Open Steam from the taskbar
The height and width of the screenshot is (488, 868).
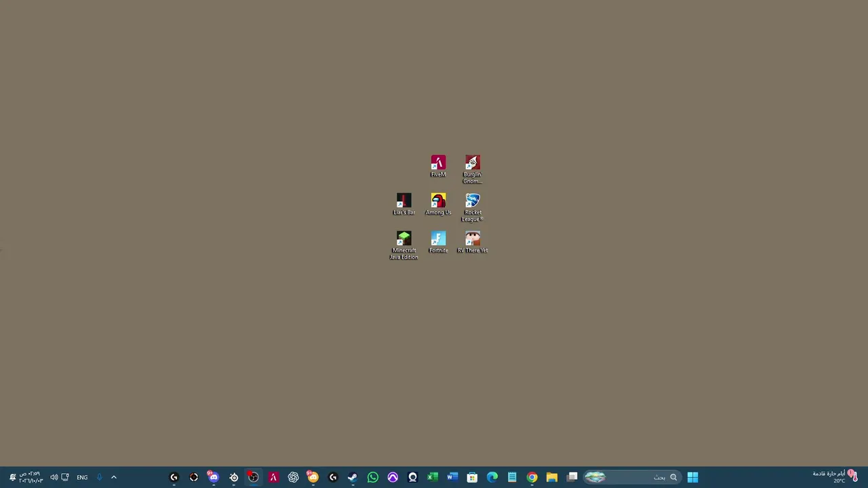pos(353,477)
